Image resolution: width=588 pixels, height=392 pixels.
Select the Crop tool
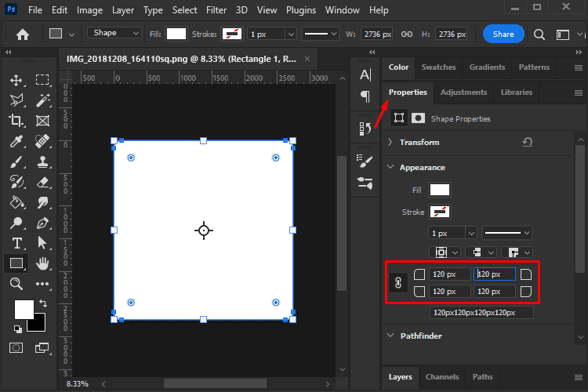coord(16,121)
